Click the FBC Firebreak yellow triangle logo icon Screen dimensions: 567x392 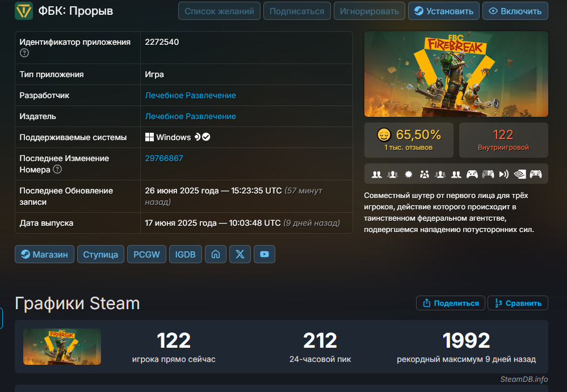coord(24,11)
